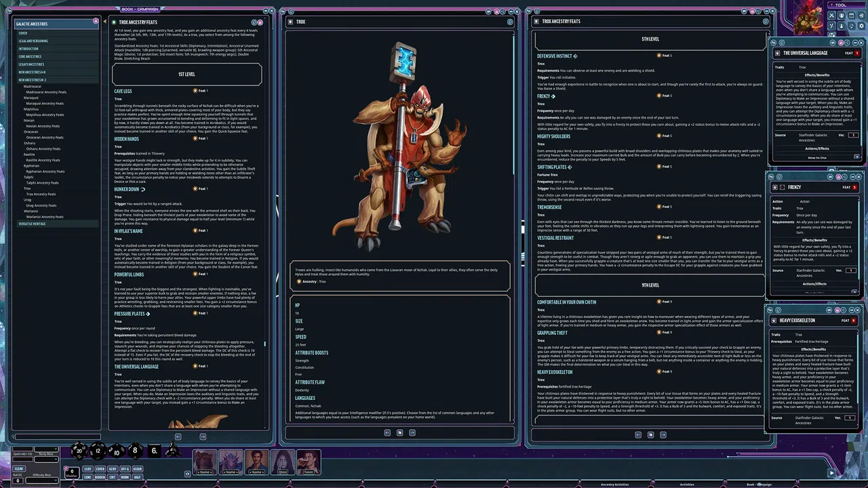
Task: Open the settings gear in Tool panel
Action: pos(861,26)
